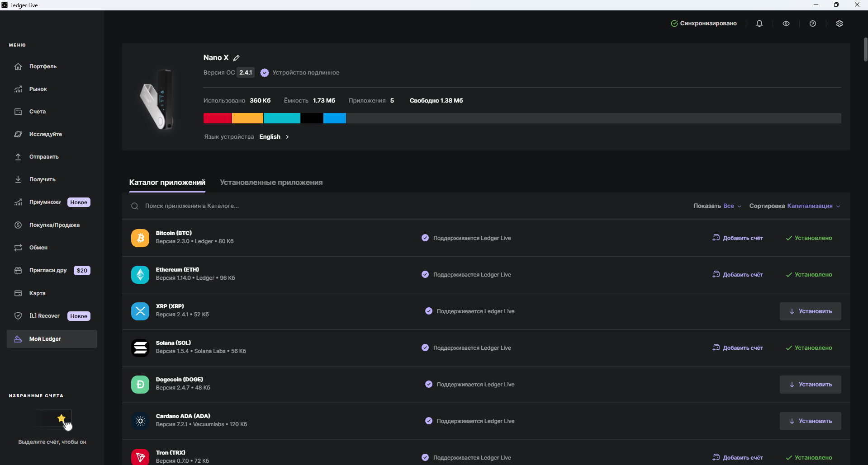
Task: Click the Отправить upload arrow icon
Action: [18, 157]
